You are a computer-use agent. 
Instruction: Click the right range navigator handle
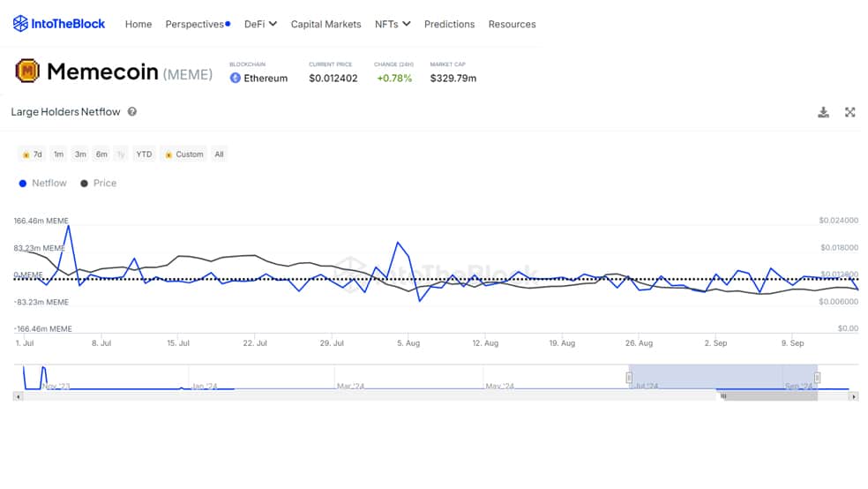click(817, 378)
